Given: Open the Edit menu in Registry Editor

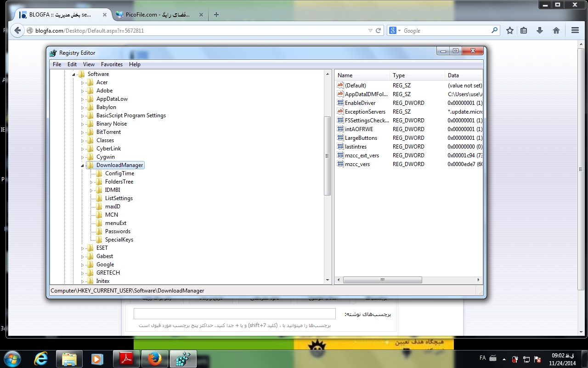Looking at the screenshot, I should [x=72, y=64].
